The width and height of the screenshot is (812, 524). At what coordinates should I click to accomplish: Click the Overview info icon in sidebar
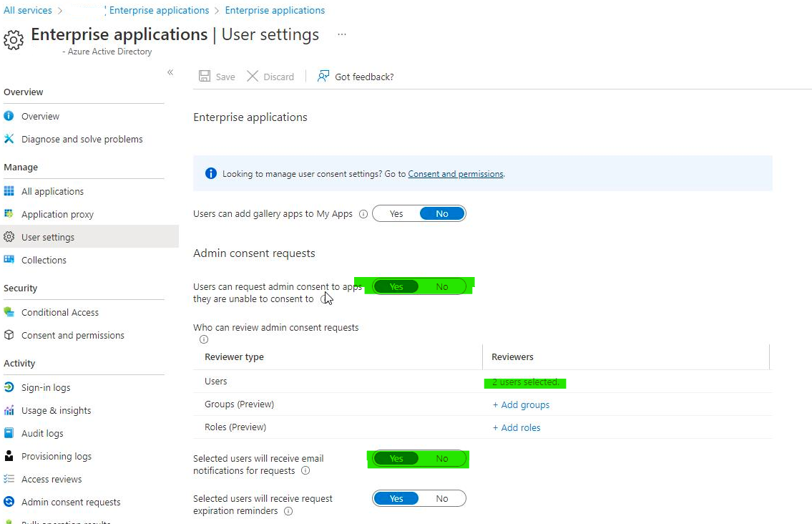click(x=9, y=115)
